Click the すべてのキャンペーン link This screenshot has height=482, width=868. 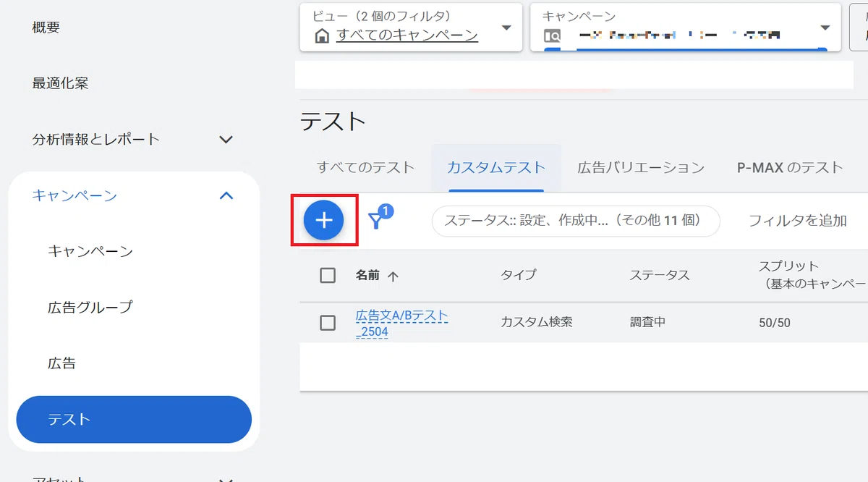[407, 35]
